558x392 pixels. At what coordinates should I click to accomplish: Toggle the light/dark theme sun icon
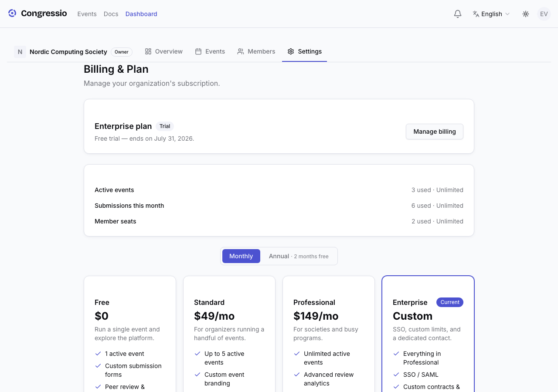526,14
